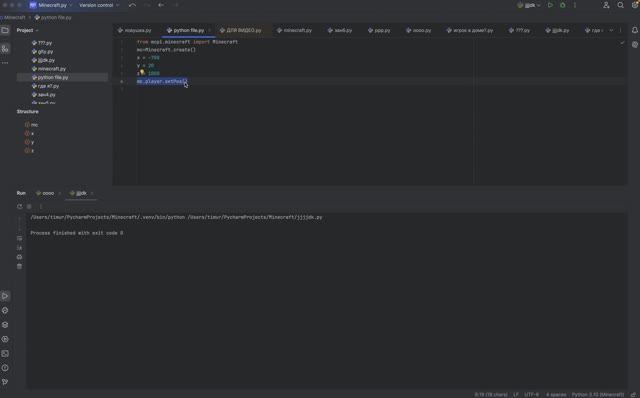This screenshot has width=640, height=398.
Task: Click the python file.py breadcrumb
Action: tap(53, 18)
